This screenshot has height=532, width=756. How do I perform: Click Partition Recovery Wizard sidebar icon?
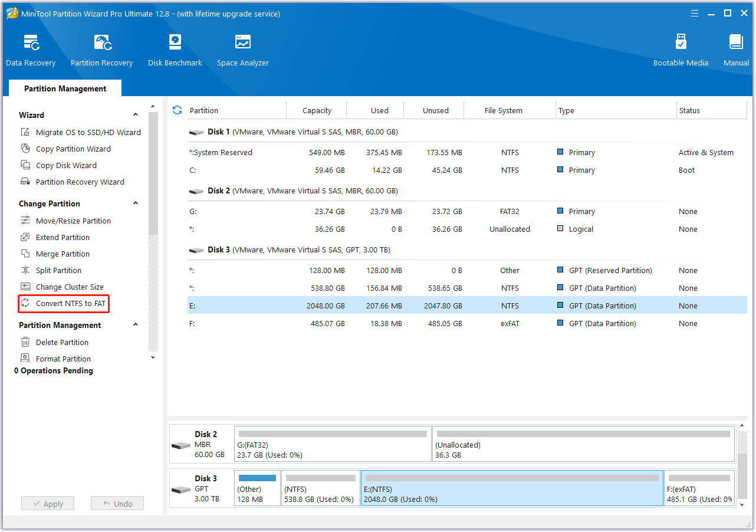(x=25, y=182)
